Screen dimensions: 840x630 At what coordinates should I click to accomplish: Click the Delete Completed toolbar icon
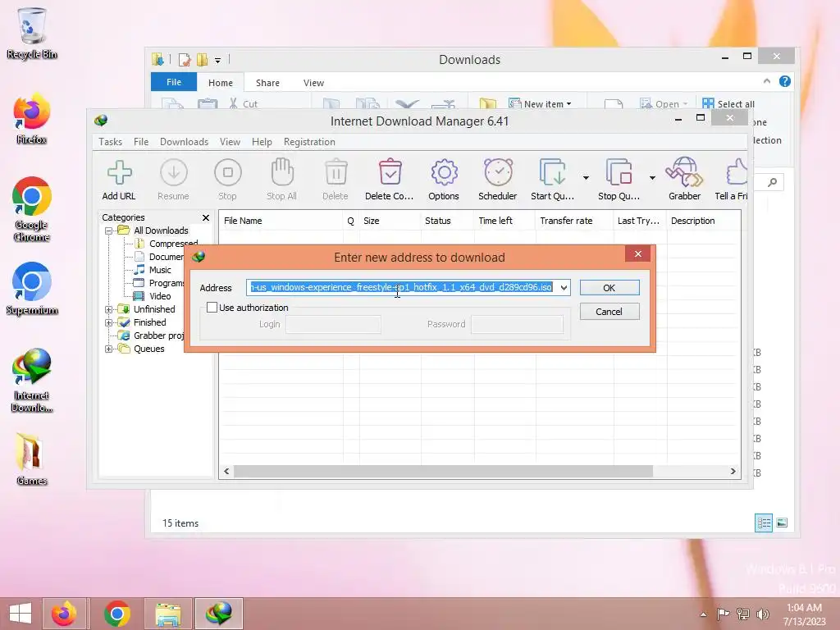[x=390, y=172]
